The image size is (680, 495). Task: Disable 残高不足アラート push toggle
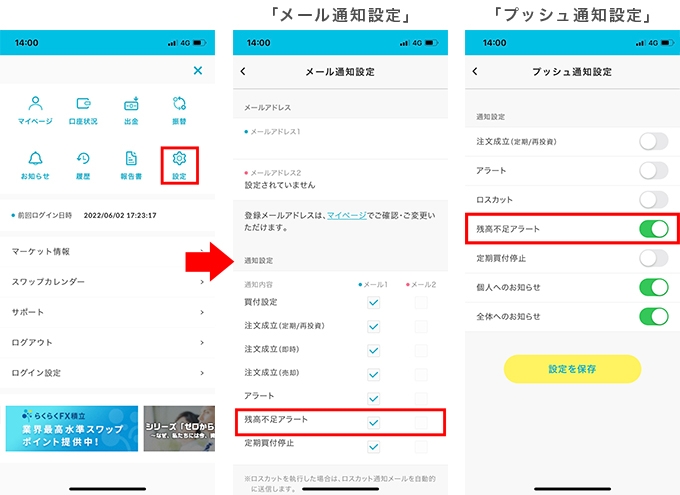(x=653, y=229)
